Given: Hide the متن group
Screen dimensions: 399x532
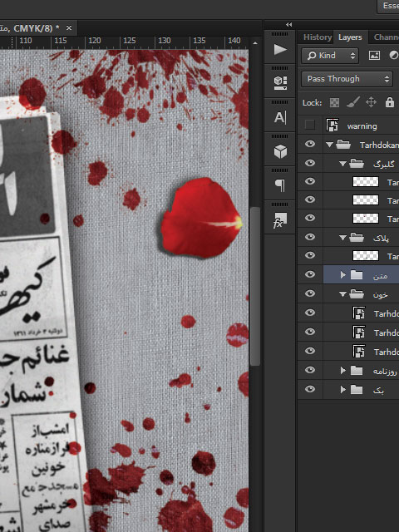Looking at the screenshot, I should click(x=310, y=274).
